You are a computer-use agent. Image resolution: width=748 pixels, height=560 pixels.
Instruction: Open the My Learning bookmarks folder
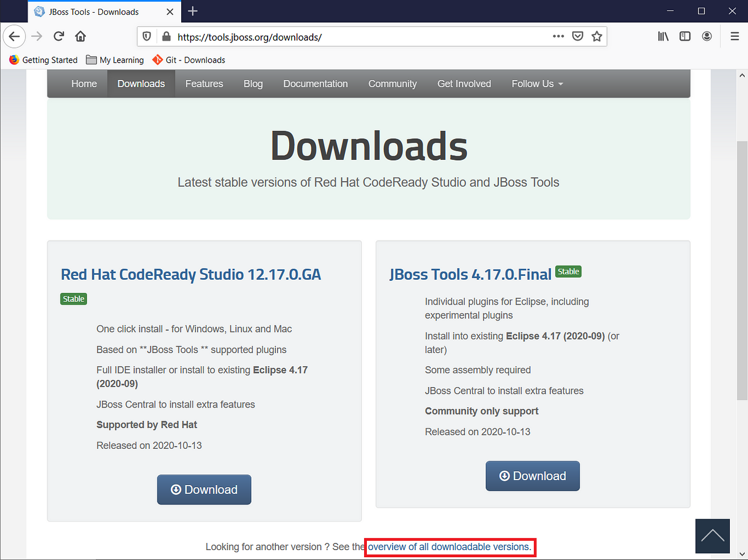(115, 60)
